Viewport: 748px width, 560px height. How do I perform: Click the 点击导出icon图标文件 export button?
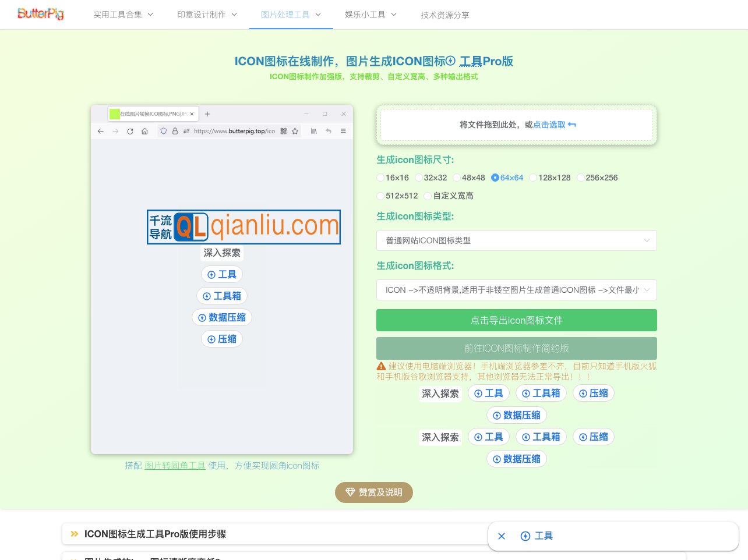[x=517, y=320]
